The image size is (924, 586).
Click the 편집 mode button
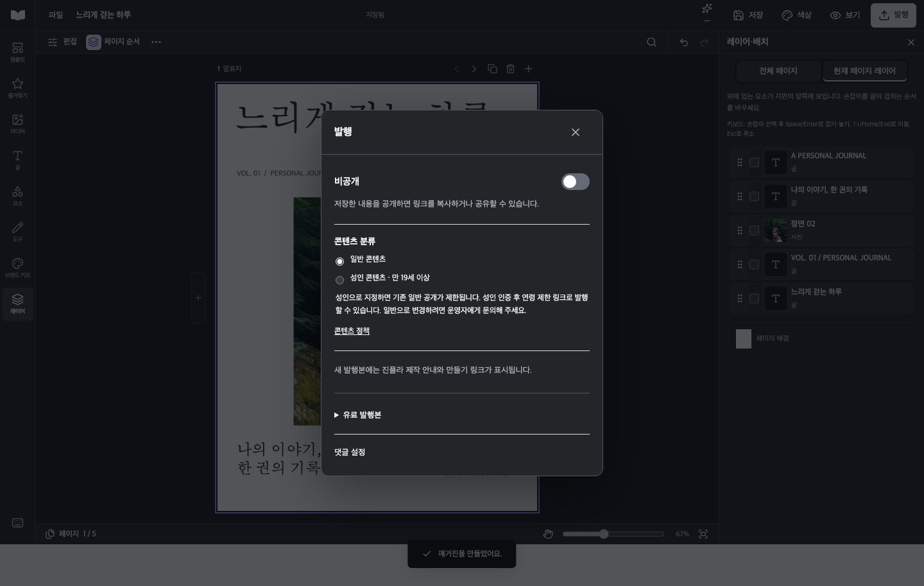(x=62, y=42)
